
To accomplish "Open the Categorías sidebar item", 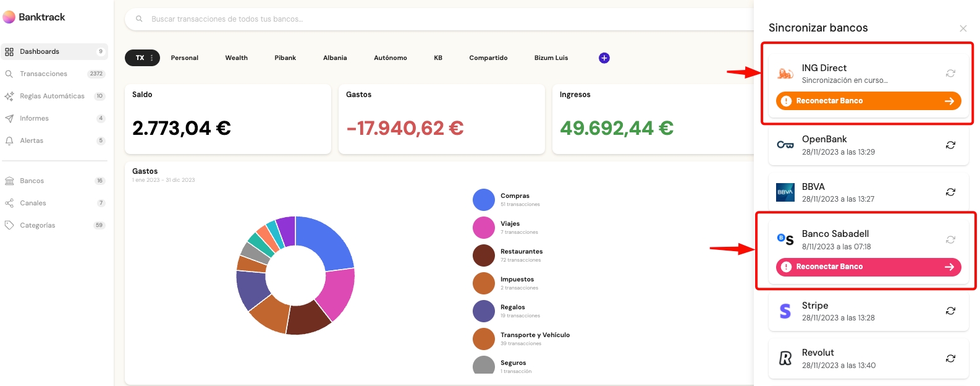I will pyautogui.click(x=37, y=225).
